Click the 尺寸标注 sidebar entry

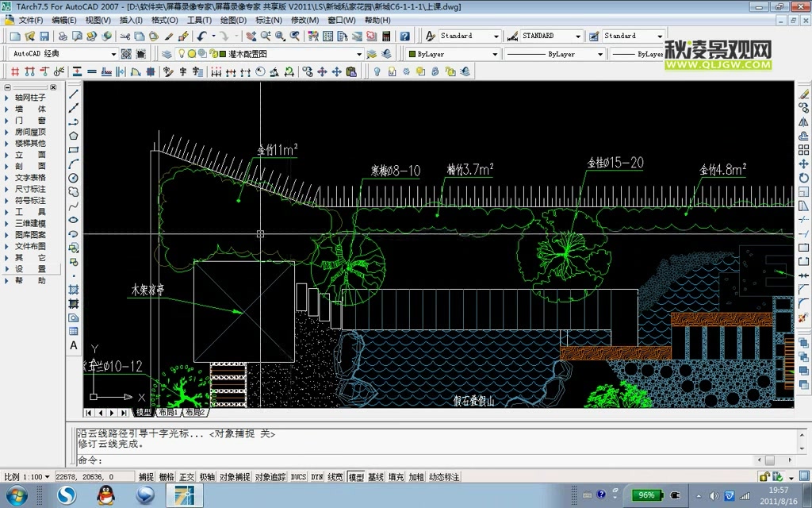30,190
